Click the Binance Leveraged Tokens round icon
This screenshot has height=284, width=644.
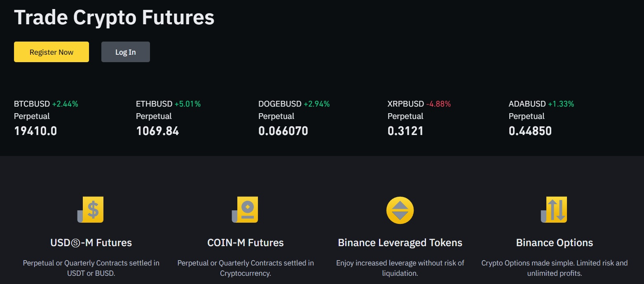[x=400, y=210]
